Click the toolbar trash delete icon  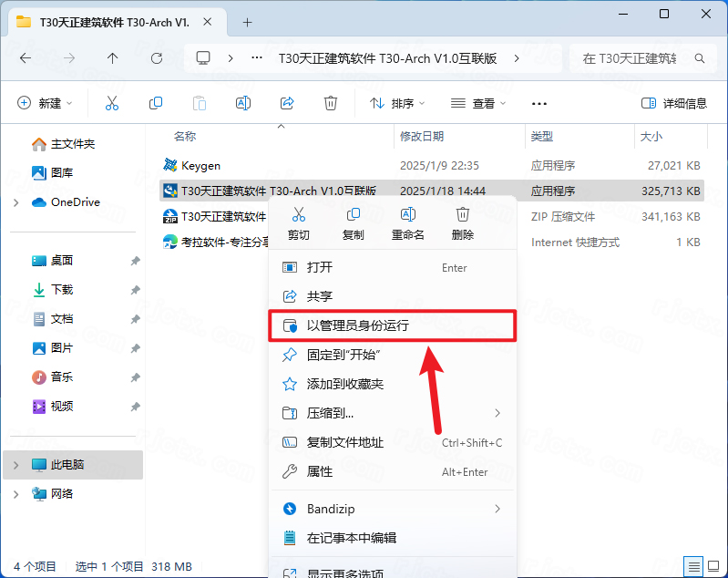pyautogui.click(x=331, y=103)
